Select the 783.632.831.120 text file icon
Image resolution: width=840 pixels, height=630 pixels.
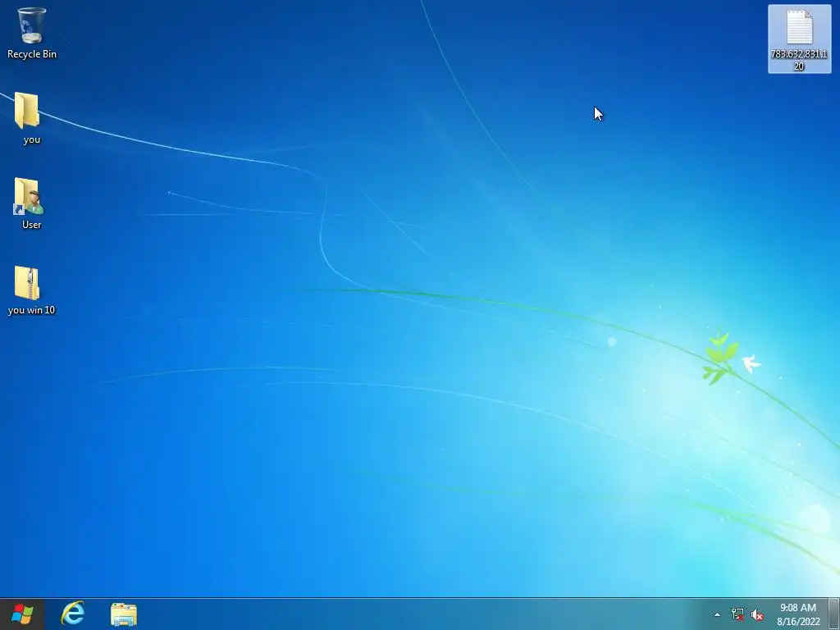pyautogui.click(x=799, y=39)
